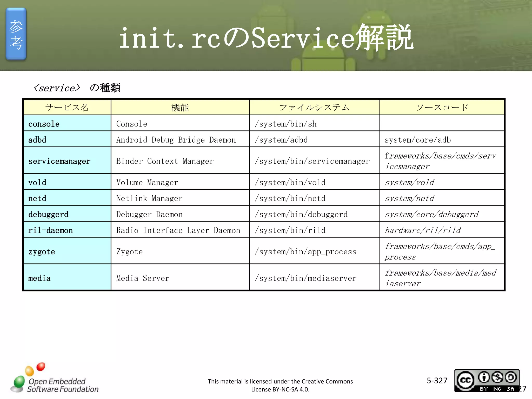Click the Volume Manager cell
The image size is (532, 399).
point(180,182)
